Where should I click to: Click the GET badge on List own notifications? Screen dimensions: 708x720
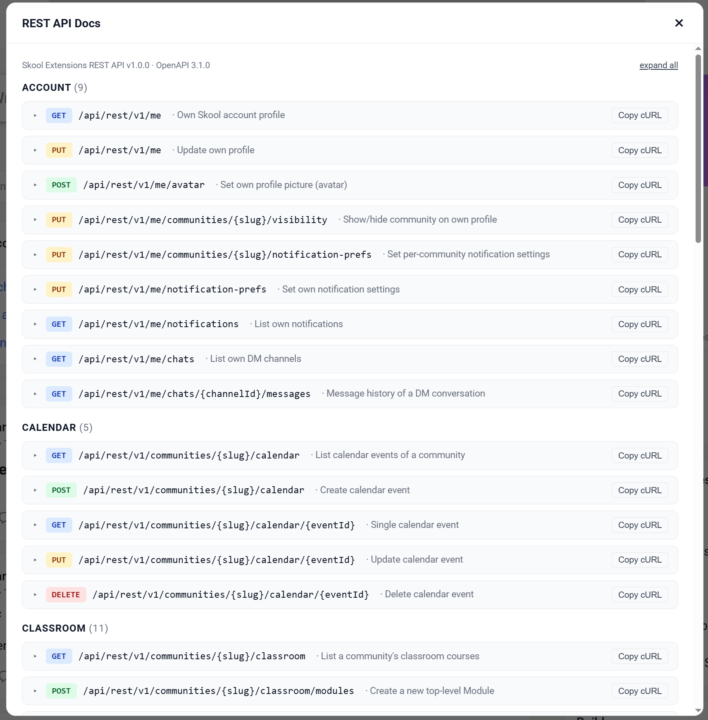[x=59, y=324]
